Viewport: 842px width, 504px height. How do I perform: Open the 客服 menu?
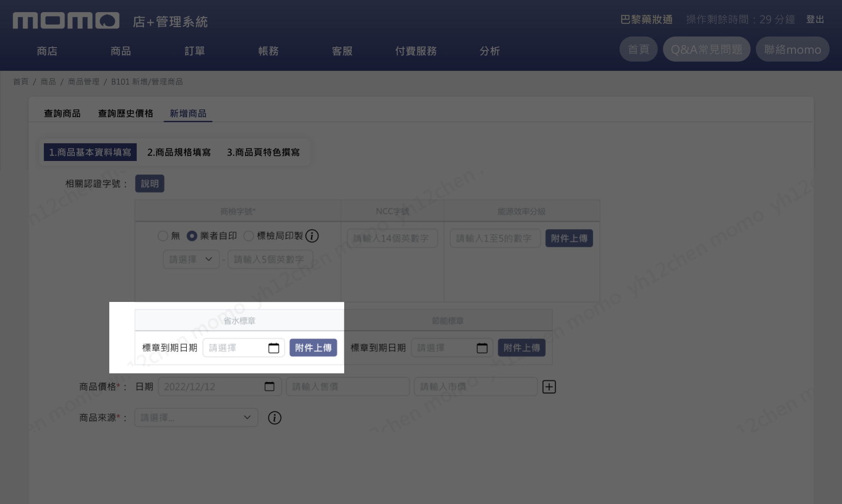342,51
